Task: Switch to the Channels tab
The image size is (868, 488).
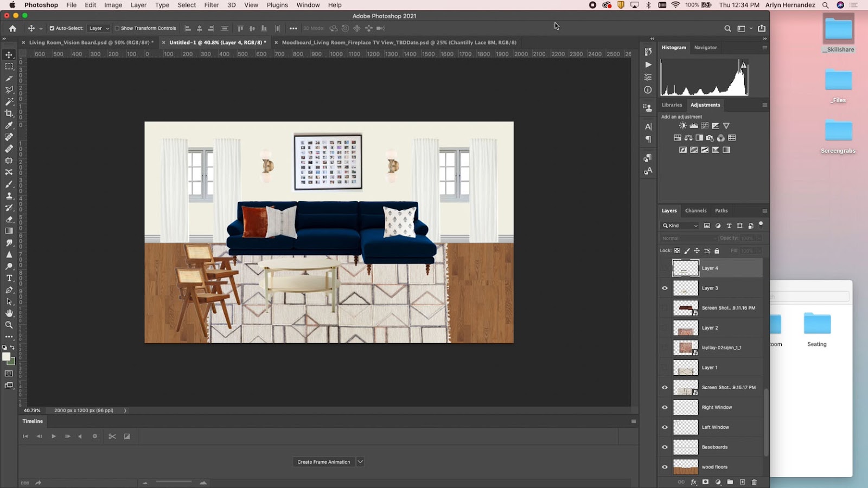Action: pyautogui.click(x=695, y=210)
